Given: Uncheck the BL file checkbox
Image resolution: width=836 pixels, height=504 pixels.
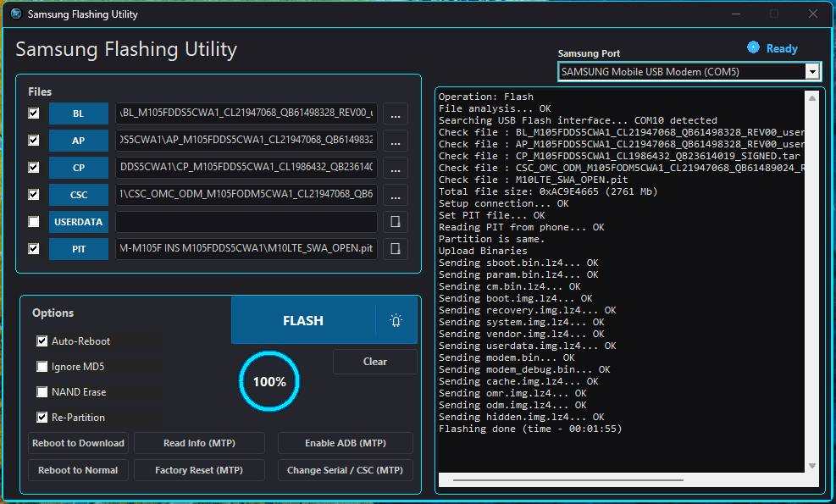Looking at the screenshot, I should coord(34,113).
